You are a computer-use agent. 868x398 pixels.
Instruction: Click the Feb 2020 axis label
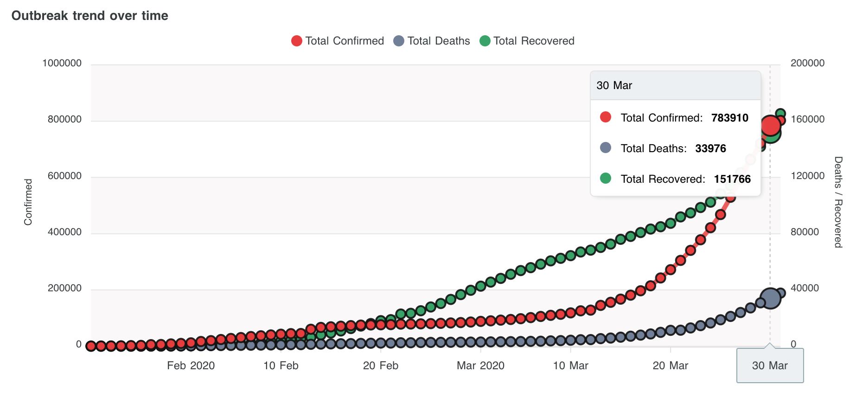[191, 366]
